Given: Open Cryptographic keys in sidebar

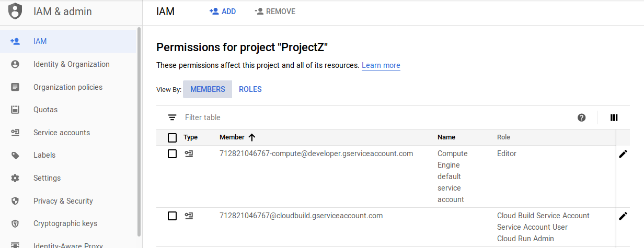Looking at the screenshot, I should [65, 223].
